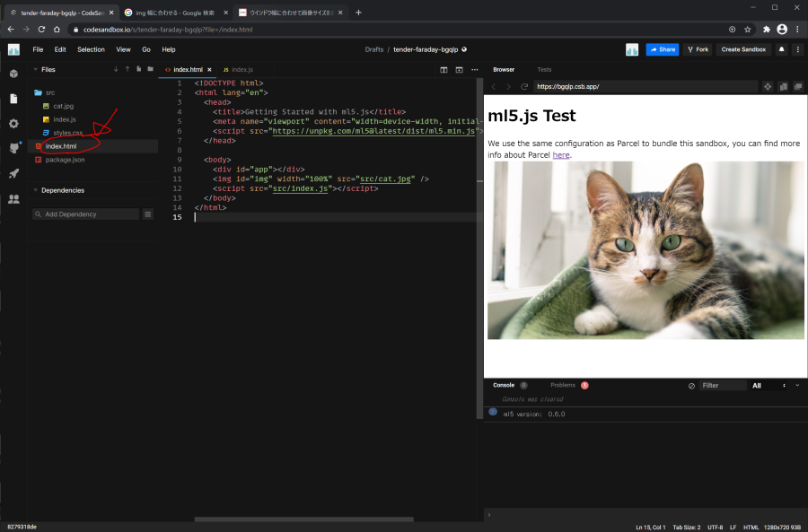Clear the console output

coord(691,386)
